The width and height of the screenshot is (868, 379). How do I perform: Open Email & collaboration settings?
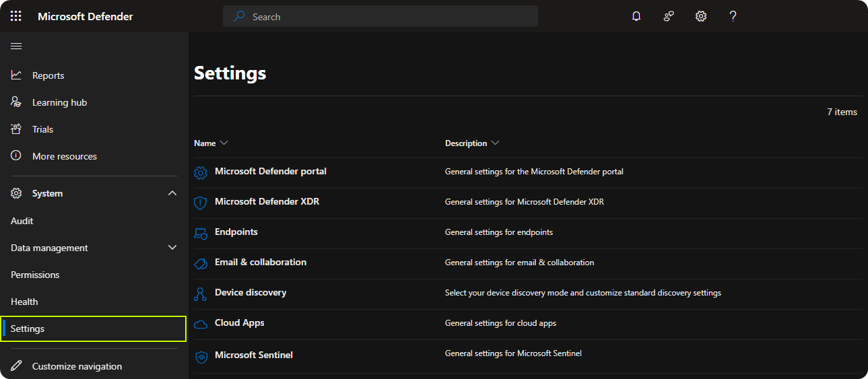[260, 263]
